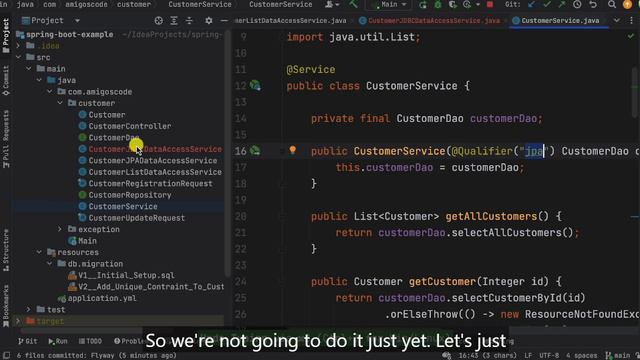640x360 pixels.
Task: Click the gutter bean icon beside the CustomerService class declaration
Action: [x=255, y=85]
